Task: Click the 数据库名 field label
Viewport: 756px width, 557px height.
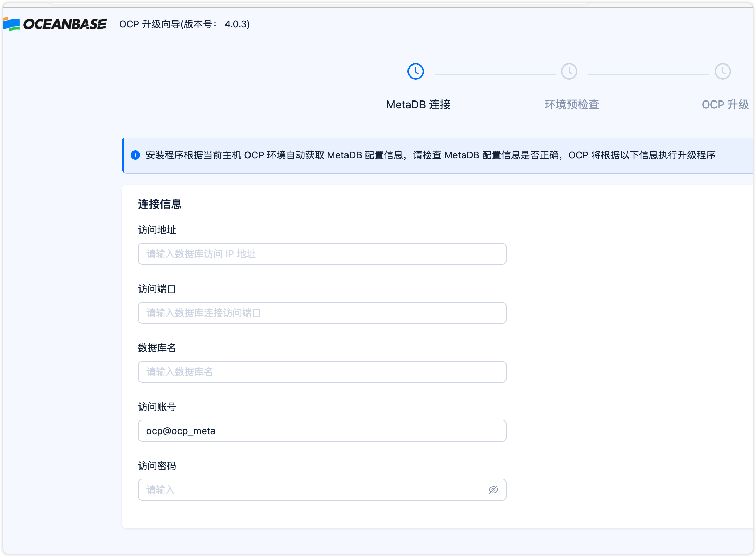Action: 157,348
